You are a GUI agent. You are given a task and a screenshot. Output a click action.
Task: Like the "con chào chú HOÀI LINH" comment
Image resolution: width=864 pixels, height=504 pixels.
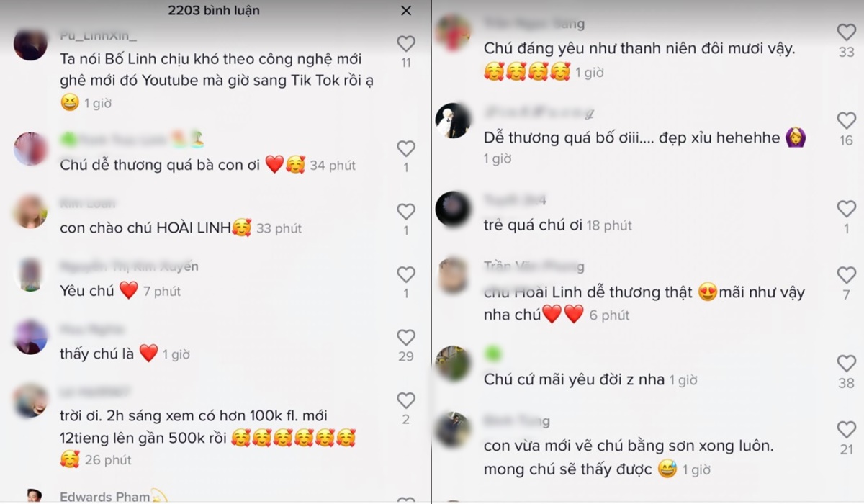click(406, 211)
